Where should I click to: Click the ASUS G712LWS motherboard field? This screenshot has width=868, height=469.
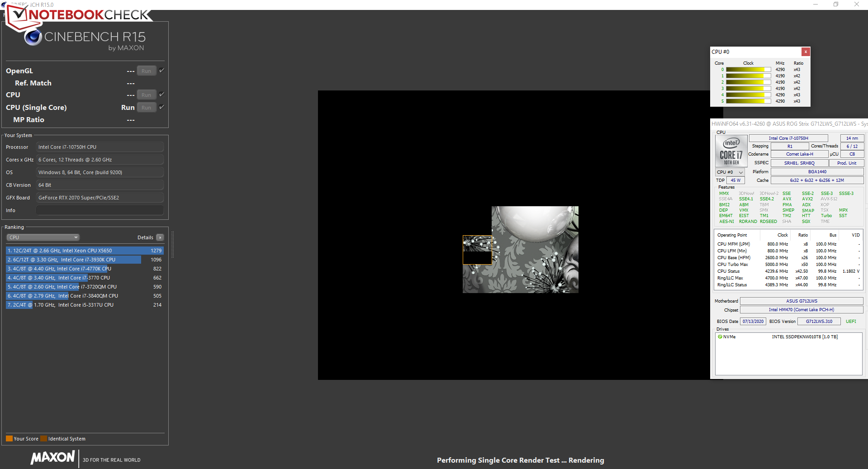(x=802, y=301)
